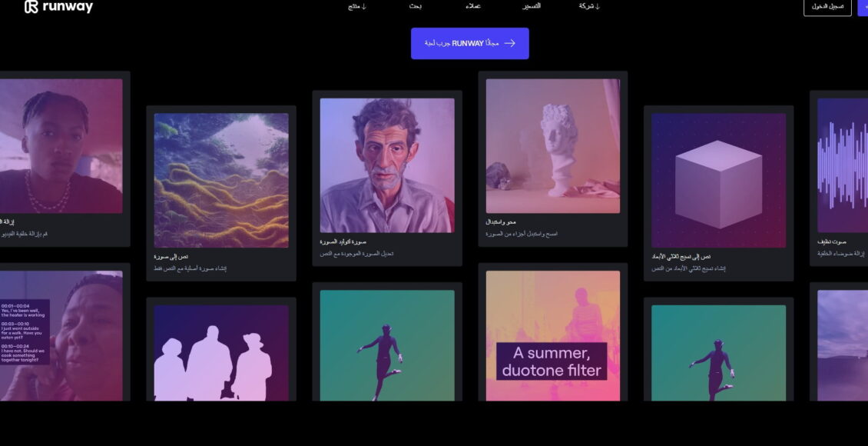Open the purple audio waveform card image
The width and height of the screenshot is (868, 446).
click(843, 165)
